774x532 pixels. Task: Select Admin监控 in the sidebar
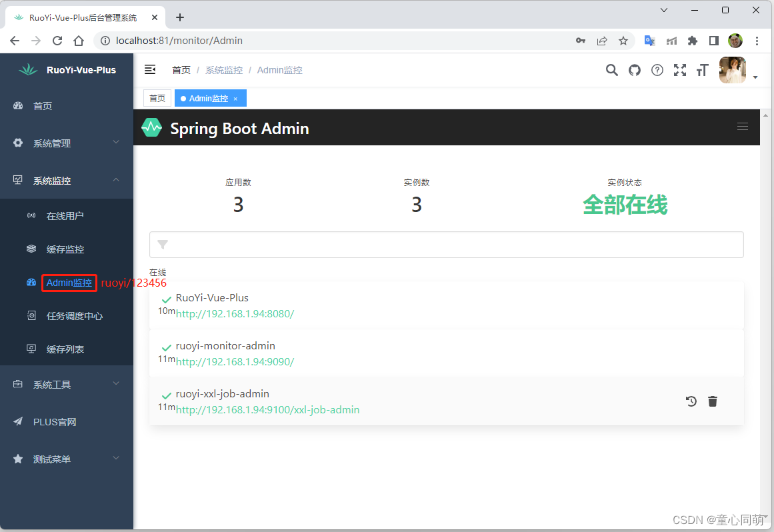tap(67, 283)
